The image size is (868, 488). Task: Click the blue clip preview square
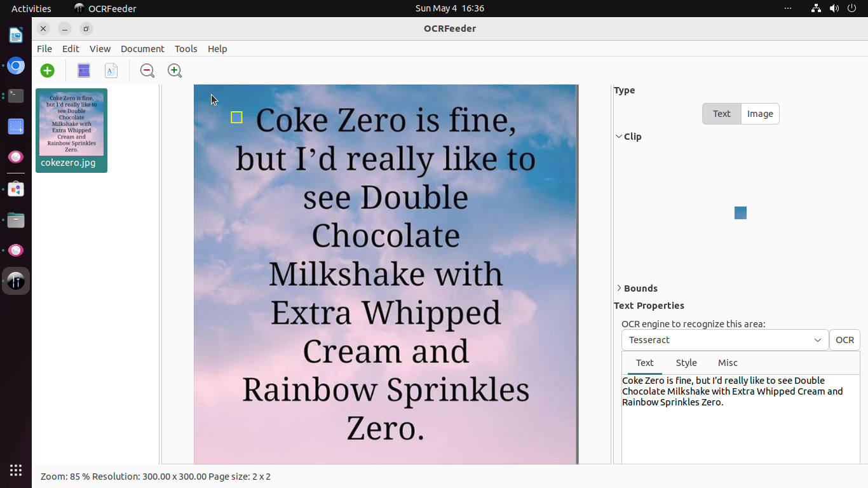(740, 213)
